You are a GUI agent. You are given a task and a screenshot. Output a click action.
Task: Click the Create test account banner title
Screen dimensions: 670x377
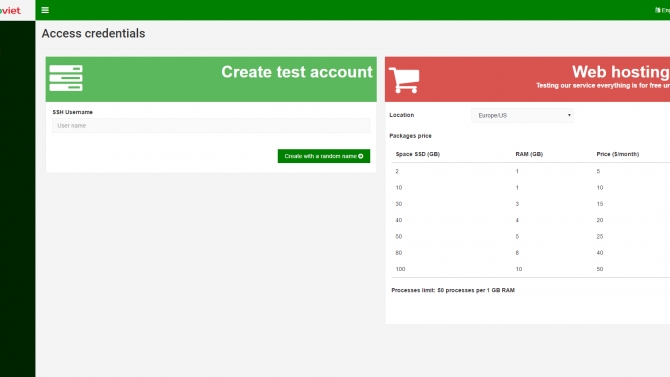coord(297,72)
